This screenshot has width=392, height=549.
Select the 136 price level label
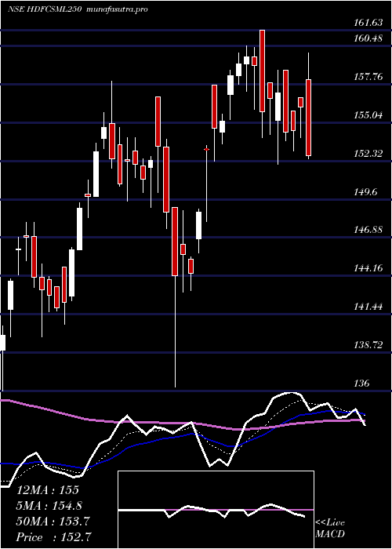(361, 383)
